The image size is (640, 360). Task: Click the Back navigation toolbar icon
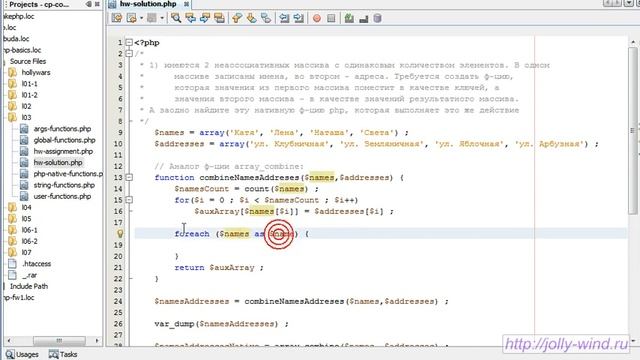[x=131, y=18]
